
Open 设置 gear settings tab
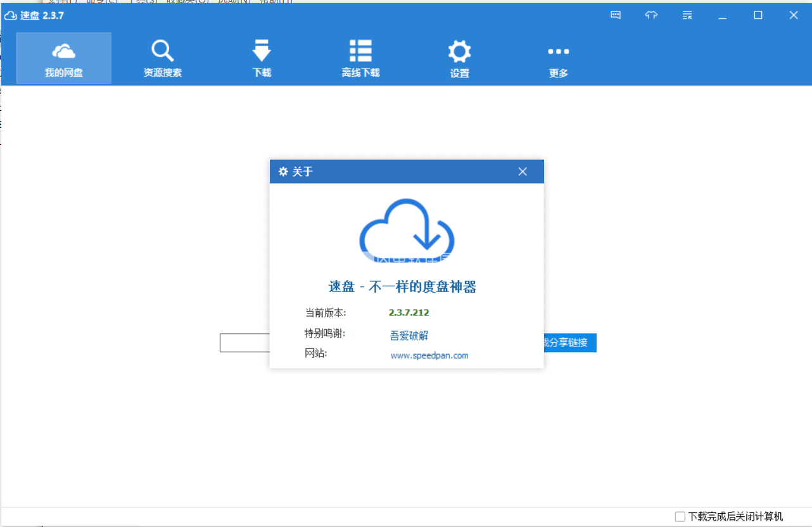459,58
